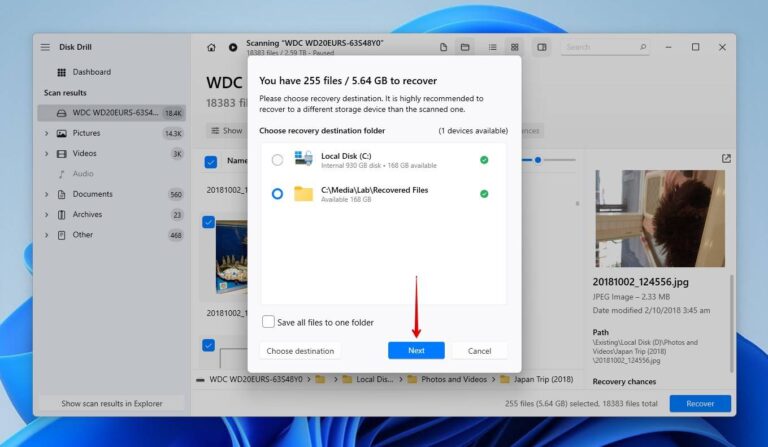Screen dimensions: 768x447
Task: Select list view layout icon
Action: tap(492, 47)
